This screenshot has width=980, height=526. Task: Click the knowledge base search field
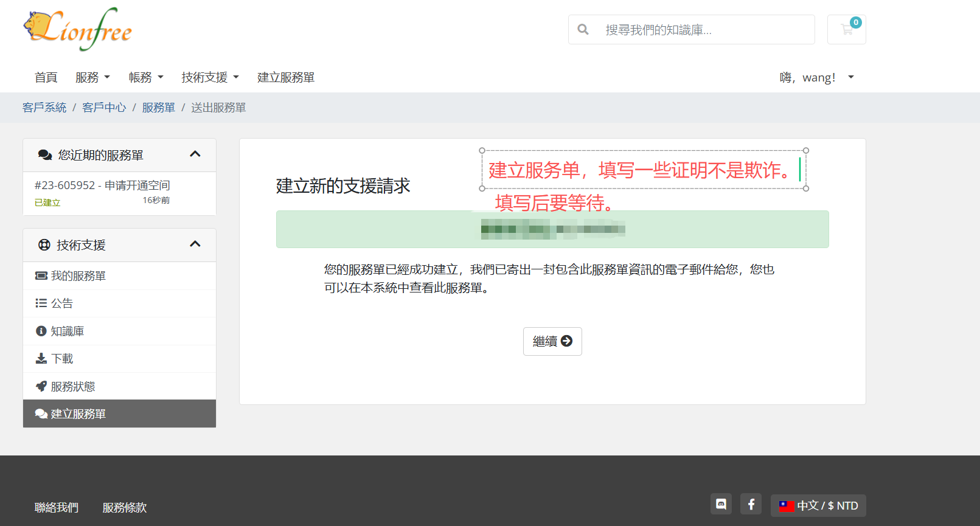pos(692,29)
